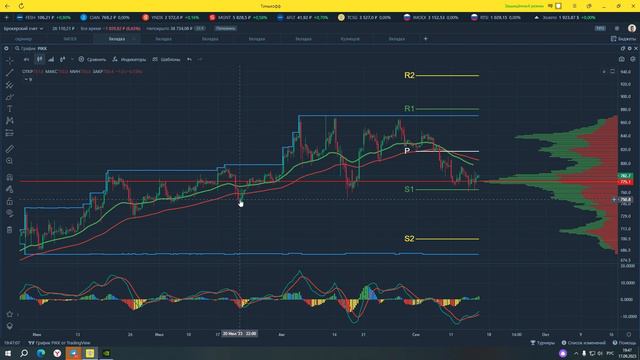Switch to the second workspace tab
This screenshot has width=640, height=360.
[x=70, y=39]
